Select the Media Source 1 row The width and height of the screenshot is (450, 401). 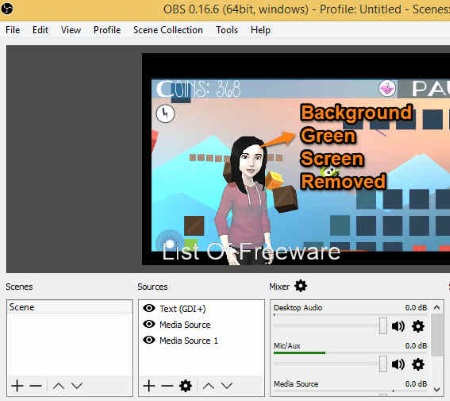click(x=201, y=340)
